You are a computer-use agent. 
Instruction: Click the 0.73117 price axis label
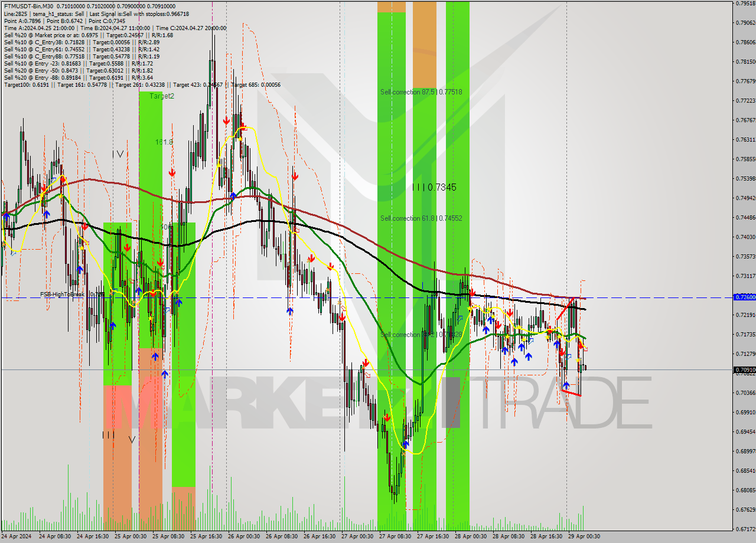click(x=745, y=276)
